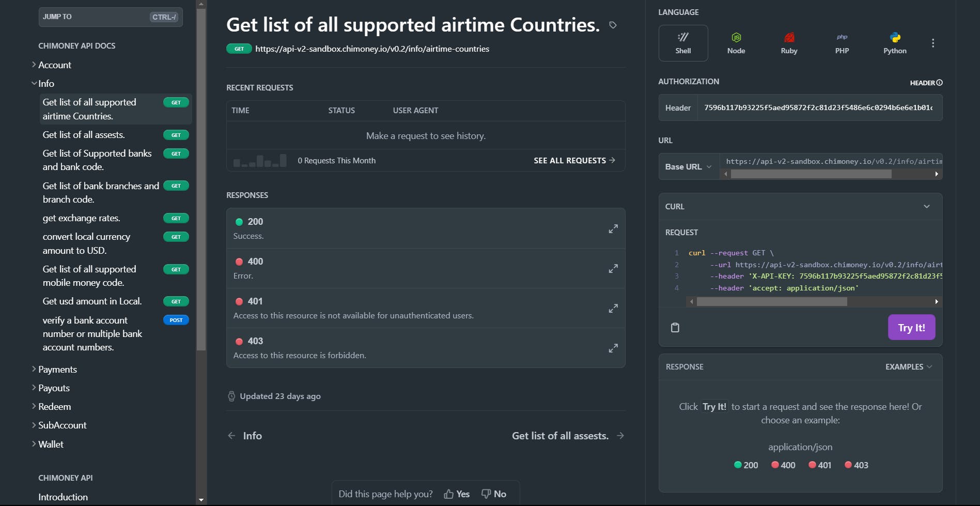Click the endpoint URL text under title

tap(372, 49)
